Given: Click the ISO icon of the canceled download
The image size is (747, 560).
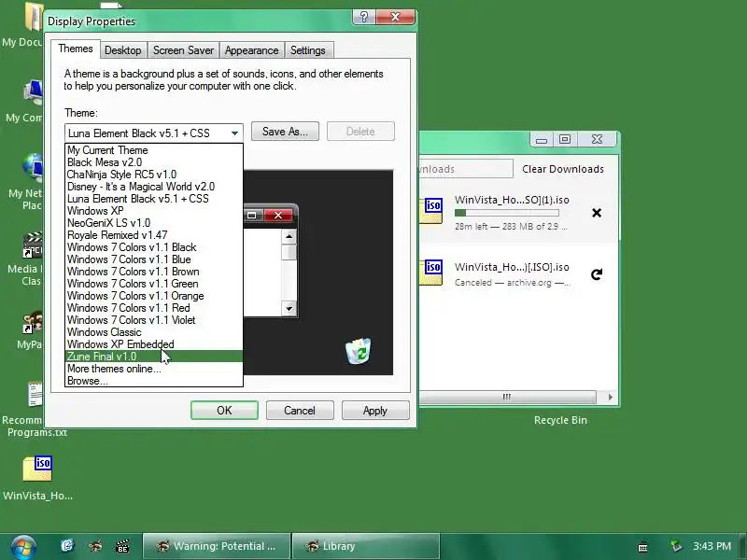Looking at the screenshot, I should (x=431, y=273).
